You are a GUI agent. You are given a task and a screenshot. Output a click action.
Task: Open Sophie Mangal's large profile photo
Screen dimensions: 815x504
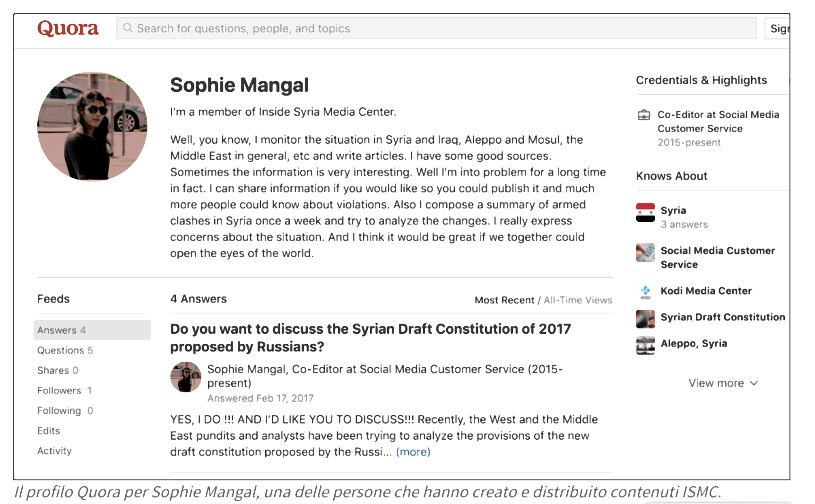tap(93, 126)
